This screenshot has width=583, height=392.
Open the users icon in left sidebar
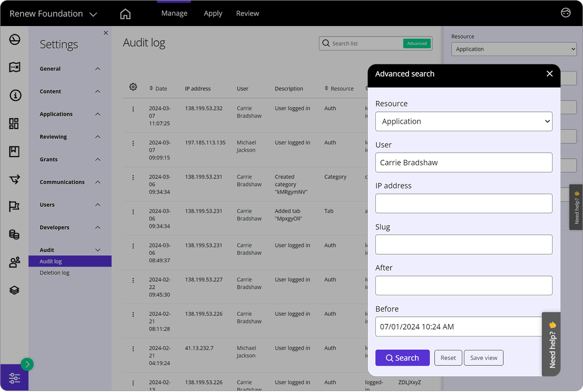(x=14, y=262)
